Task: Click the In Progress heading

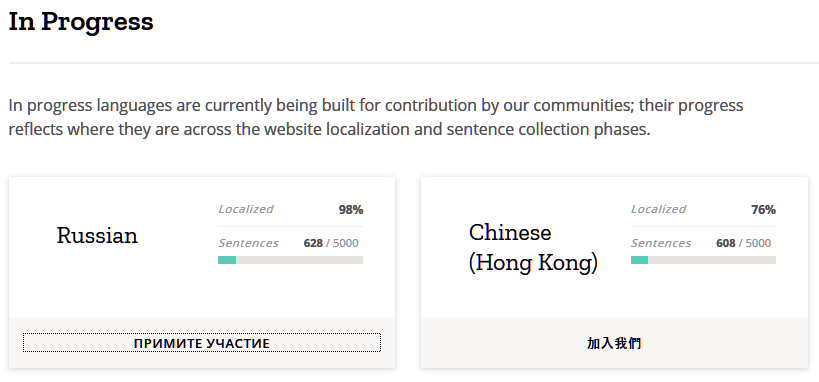Action: pyautogui.click(x=81, y=22)
